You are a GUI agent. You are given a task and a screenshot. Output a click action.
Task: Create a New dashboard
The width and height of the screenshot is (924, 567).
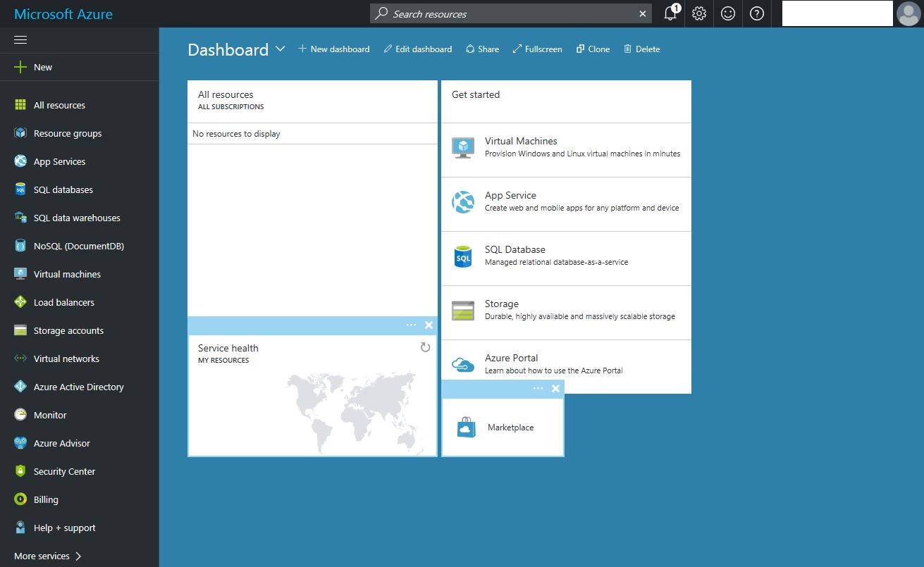coord(333,49)
